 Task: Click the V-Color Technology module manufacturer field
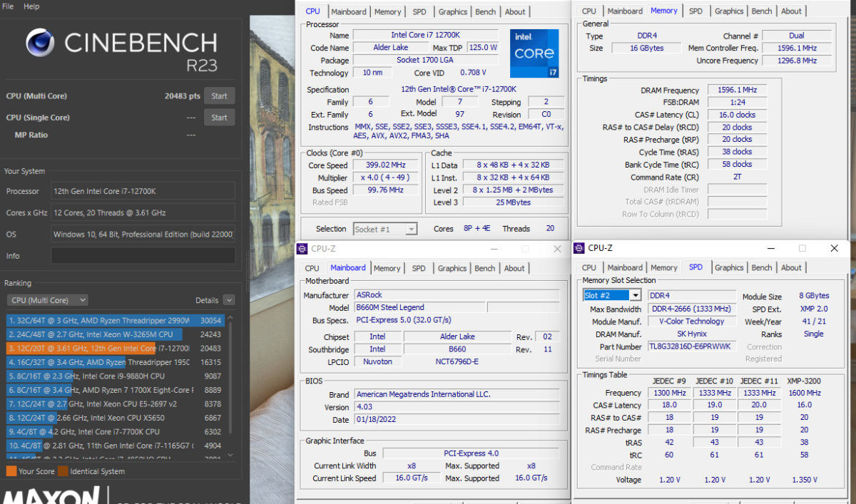pyautogui.click(x=692, y=322)
